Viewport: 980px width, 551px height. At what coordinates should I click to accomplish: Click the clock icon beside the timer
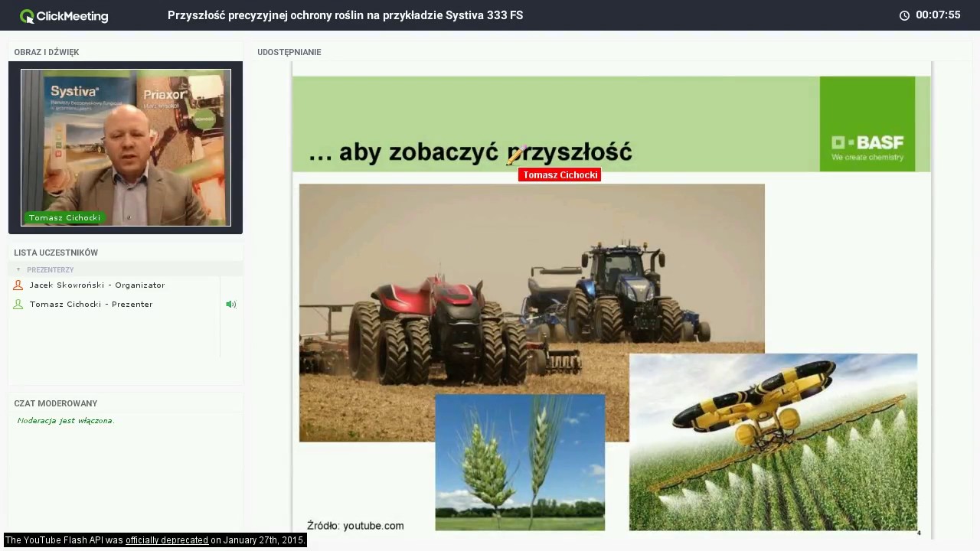click(x=904, y=15)
